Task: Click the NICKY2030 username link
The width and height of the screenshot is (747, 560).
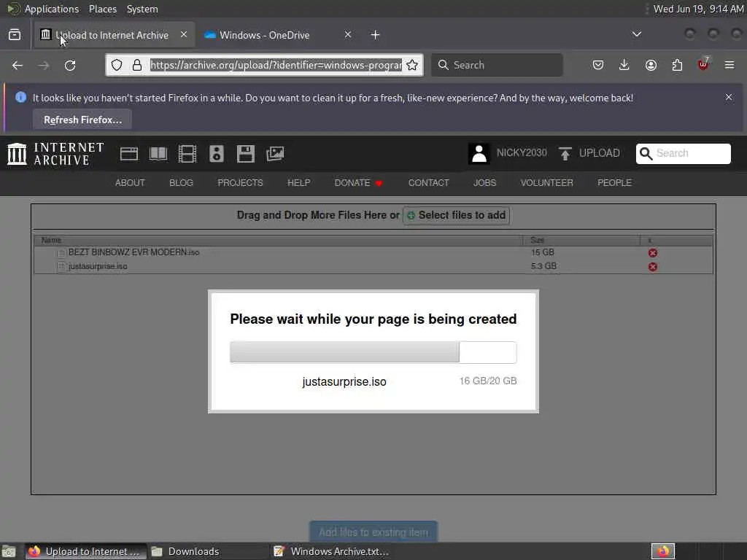Action: [522, 153]
